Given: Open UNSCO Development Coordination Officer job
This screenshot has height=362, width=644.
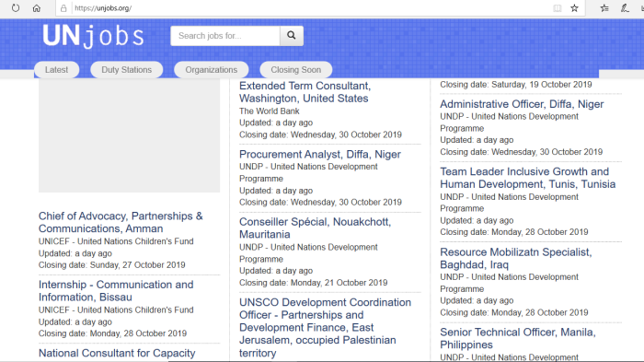Looking at the screenshot, I should click(x=326, y=327).
